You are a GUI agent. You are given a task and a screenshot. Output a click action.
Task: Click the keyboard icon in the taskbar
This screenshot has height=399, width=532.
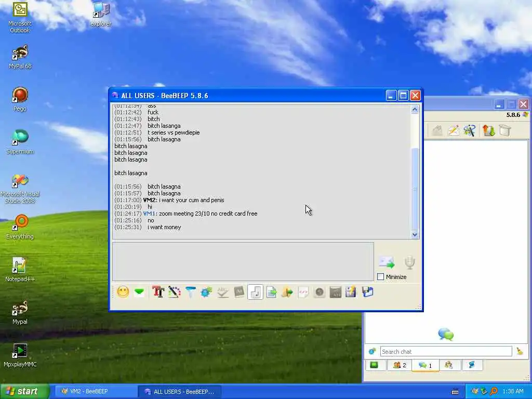point(455,392)
